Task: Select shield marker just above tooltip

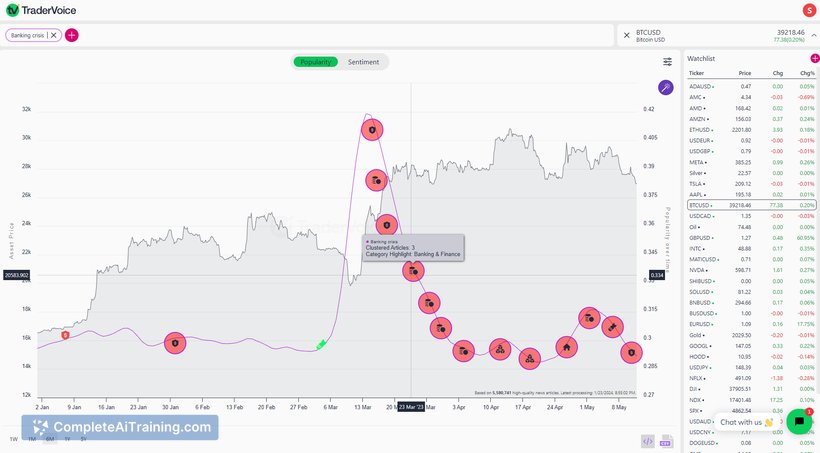Action: pyautogui.click(x=386, y=225)
